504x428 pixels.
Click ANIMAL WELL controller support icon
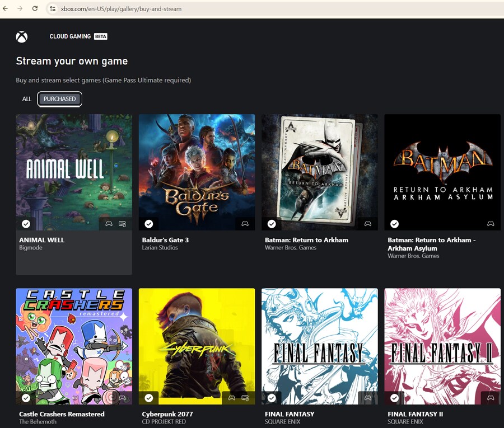(109, 224)
